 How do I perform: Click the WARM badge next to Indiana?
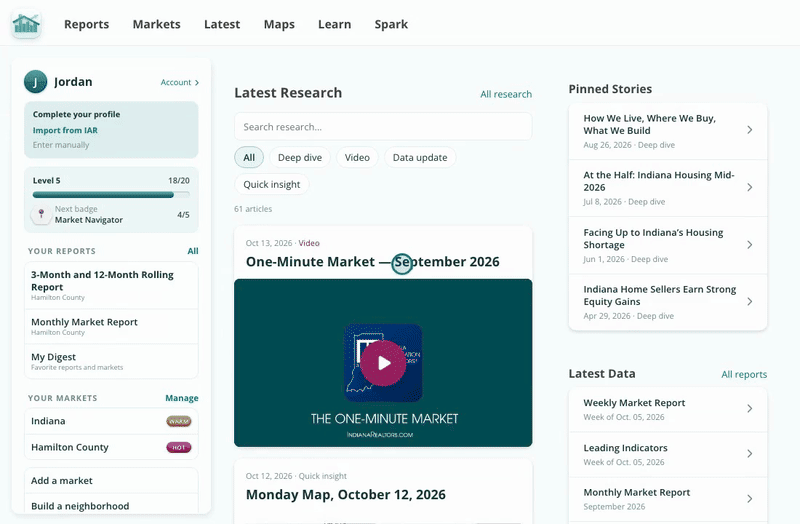179,421
